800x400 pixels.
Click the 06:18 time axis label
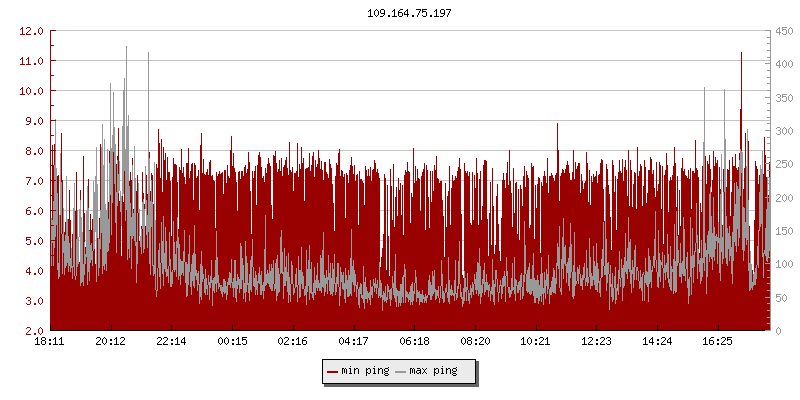(414, 342)
